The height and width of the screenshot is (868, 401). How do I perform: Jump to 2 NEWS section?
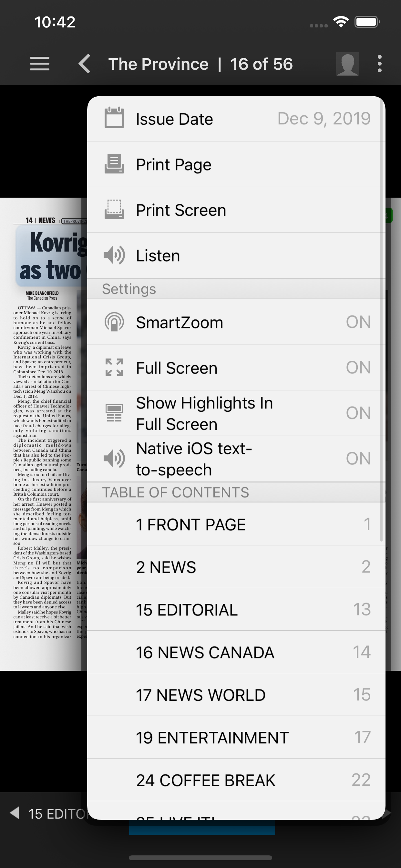(236, 567)
